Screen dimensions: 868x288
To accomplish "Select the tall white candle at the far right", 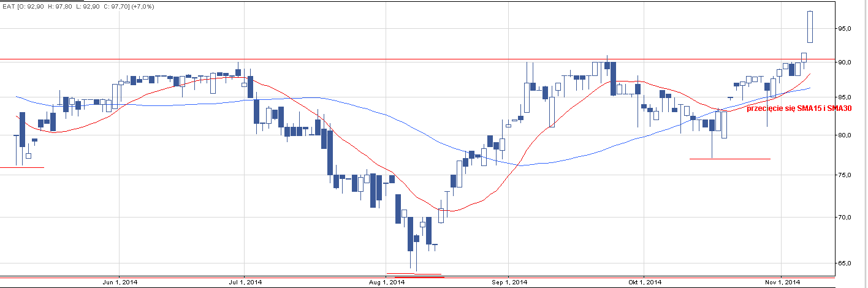I will (810, 27).
